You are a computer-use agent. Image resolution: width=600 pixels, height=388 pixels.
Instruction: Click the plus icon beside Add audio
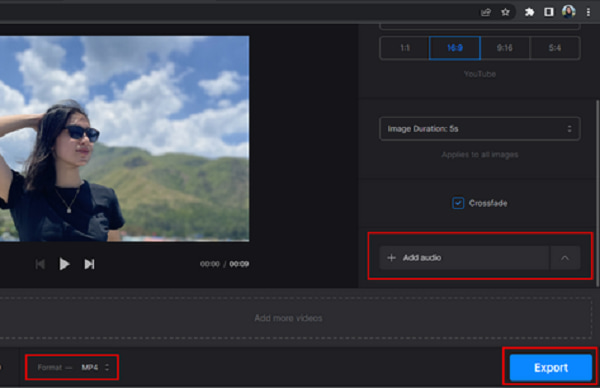click(x=391, y=258)
